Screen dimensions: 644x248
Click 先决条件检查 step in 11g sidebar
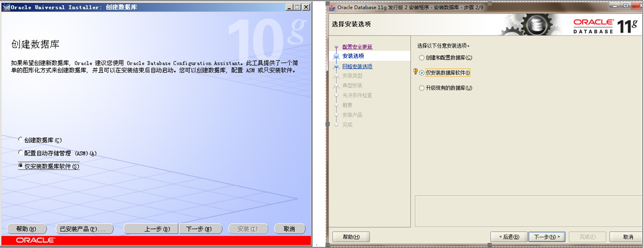click(x=357, y=95)
